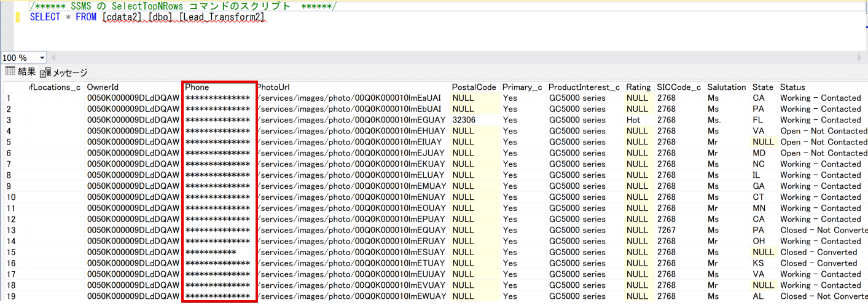The image size is (868, 305).
Task: Click Status cell in row 4 Open – Not Contacted
Action: tap(823, 131)
